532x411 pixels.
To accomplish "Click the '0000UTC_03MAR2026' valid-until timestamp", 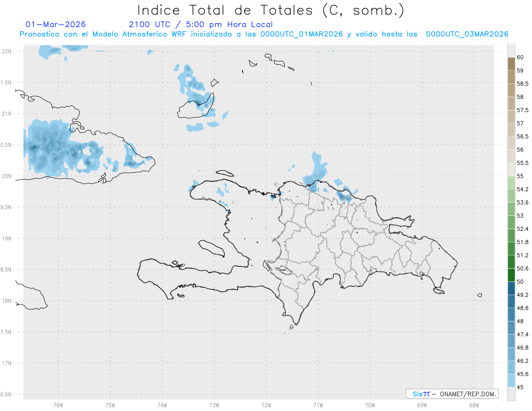I will [467, 34].
